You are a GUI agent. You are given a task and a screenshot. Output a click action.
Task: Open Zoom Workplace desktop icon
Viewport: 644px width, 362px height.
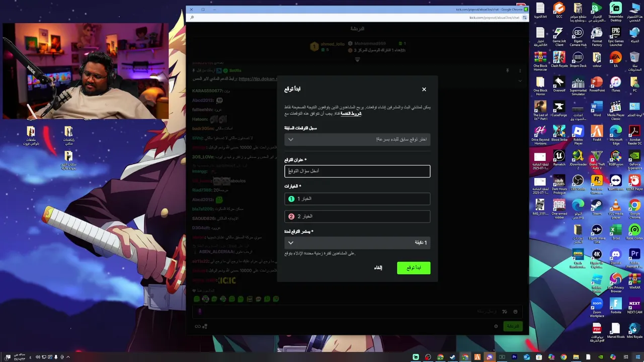click(x=597, y=308)
